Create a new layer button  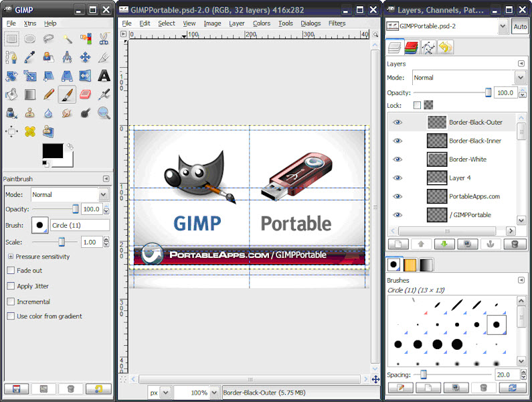(398, 245)
